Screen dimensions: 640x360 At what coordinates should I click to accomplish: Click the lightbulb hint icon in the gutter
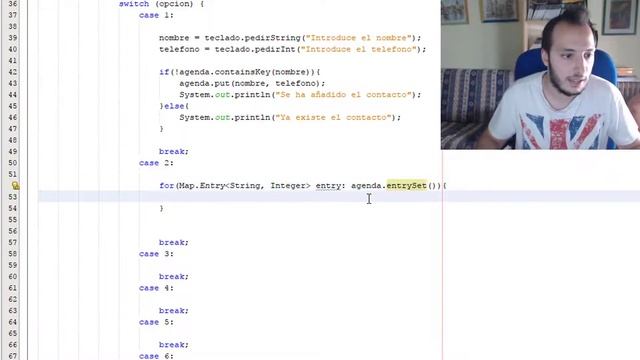(x=16, y=186)
